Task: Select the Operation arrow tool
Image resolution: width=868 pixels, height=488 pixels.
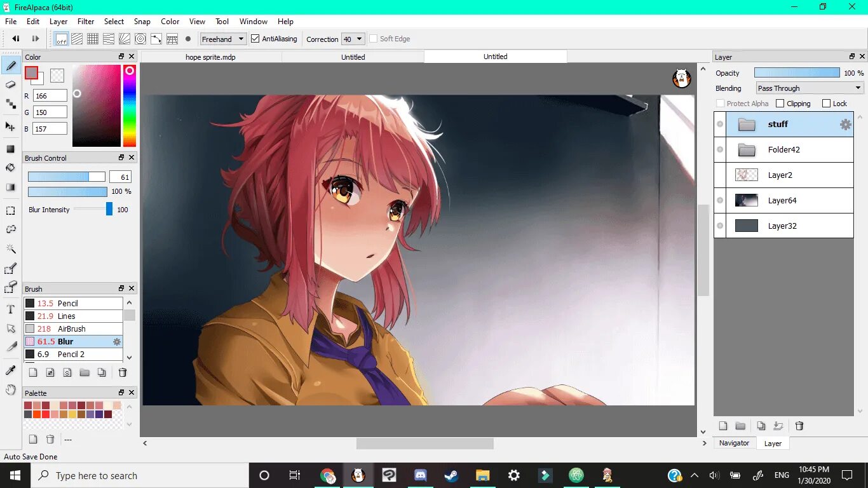Action: pos(11,329)
